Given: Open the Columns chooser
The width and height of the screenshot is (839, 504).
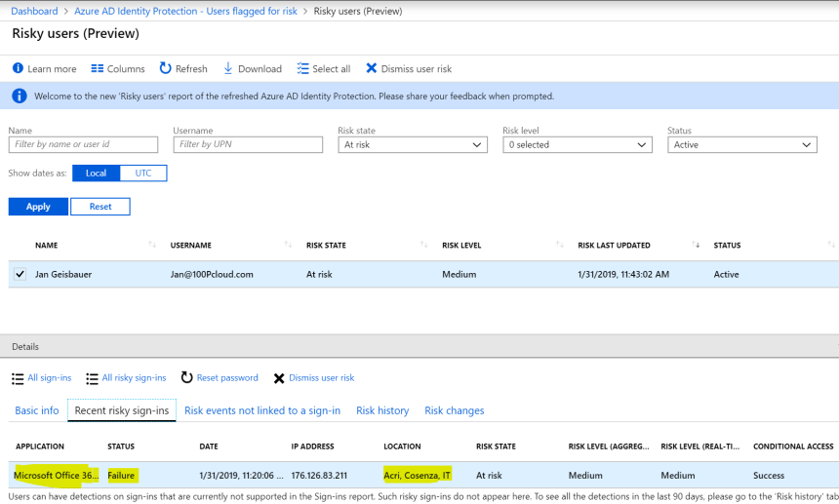Looking at the screenshot, I should point(117,69).
